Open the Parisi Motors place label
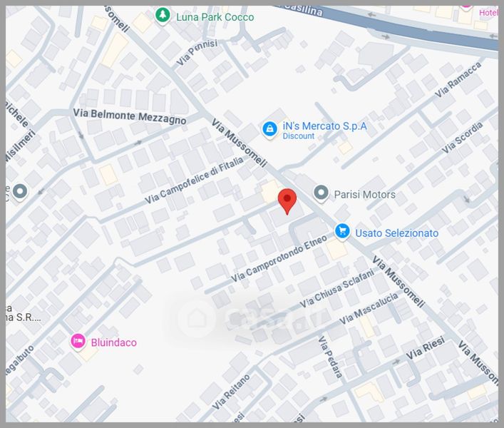The width and height of the screenshot is (504, 428). [x=365, y=195]
